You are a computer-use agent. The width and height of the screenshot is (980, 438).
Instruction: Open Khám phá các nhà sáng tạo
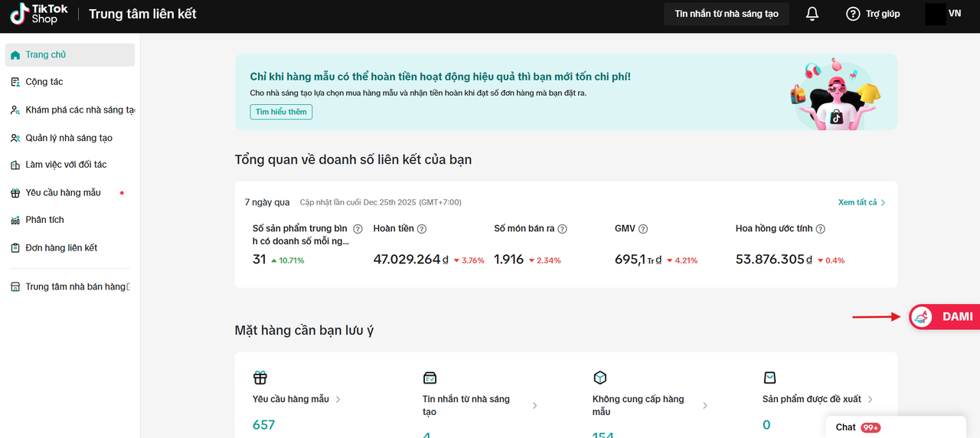(70, 110)
